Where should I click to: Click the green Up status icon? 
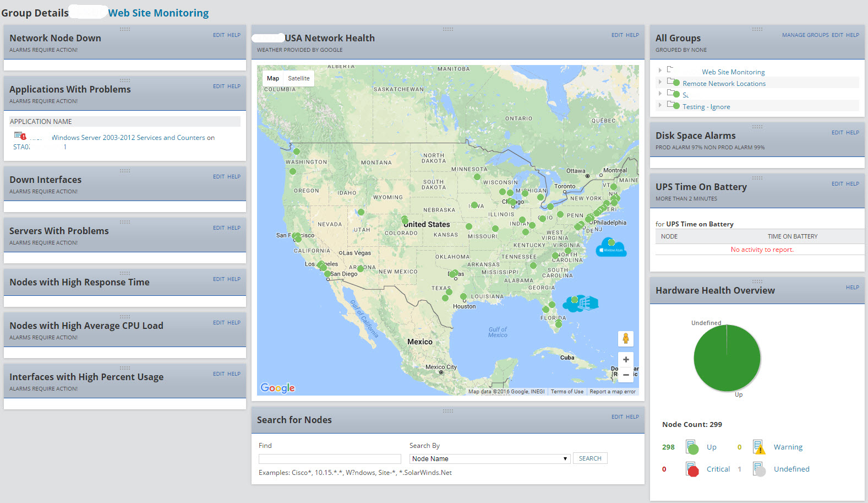click(x=692, y=447)
